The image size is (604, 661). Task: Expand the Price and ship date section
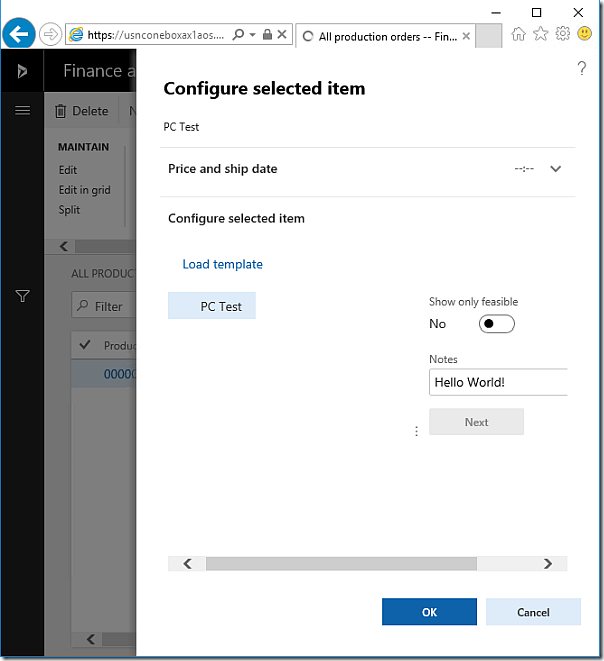coord(556,169)
